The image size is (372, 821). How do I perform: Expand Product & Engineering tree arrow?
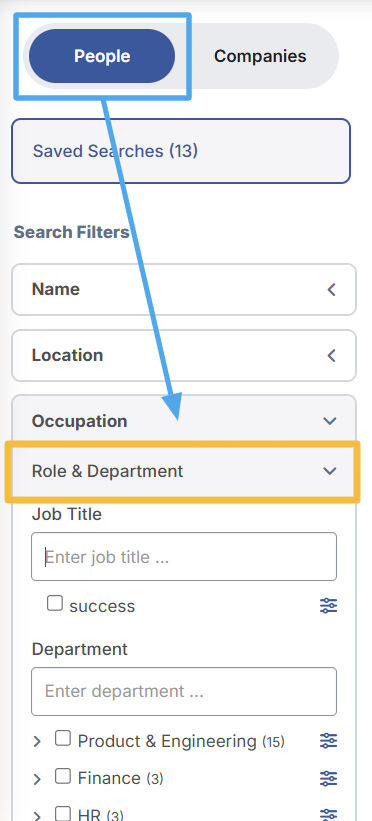(37, 741)
